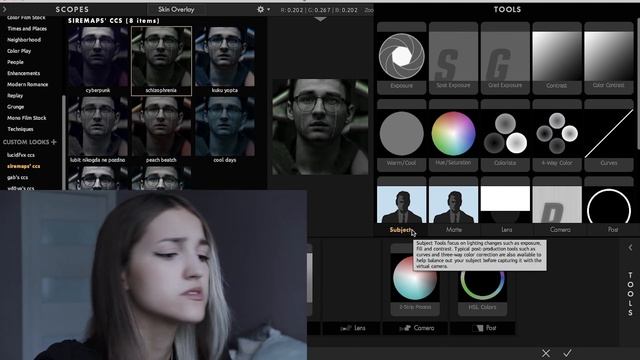Click the RGB values readout in the top bar
Screen dimensions: 640x360
point(319,10)
